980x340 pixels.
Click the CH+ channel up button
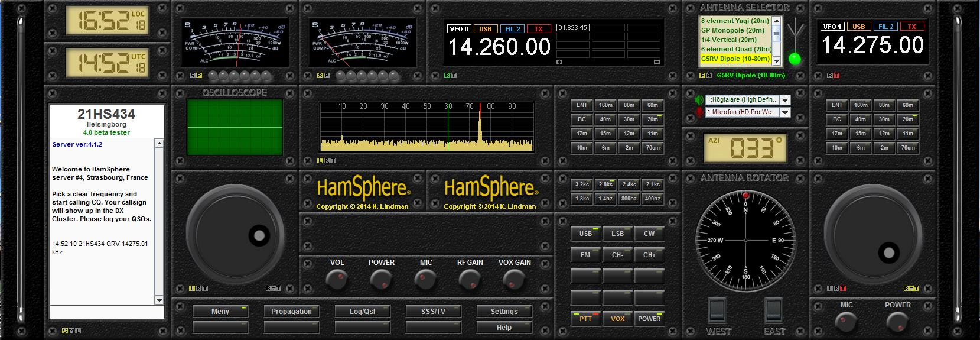tap(649, 255)
